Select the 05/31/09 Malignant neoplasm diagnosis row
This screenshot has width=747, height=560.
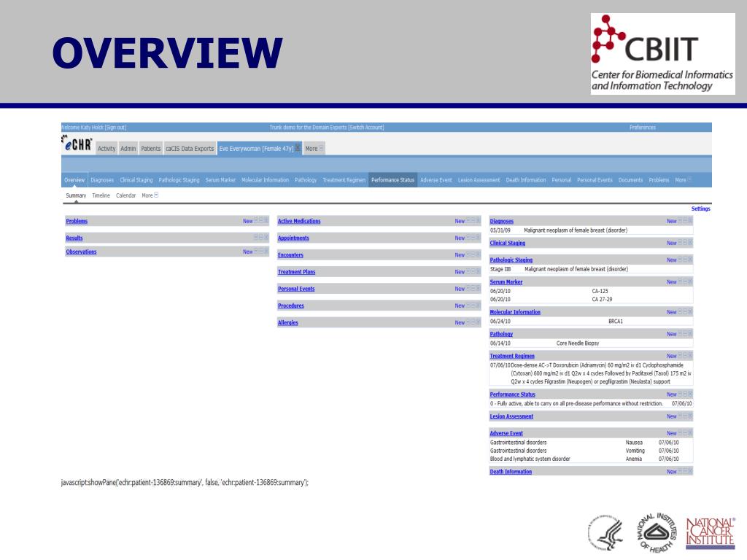(591, 230)
